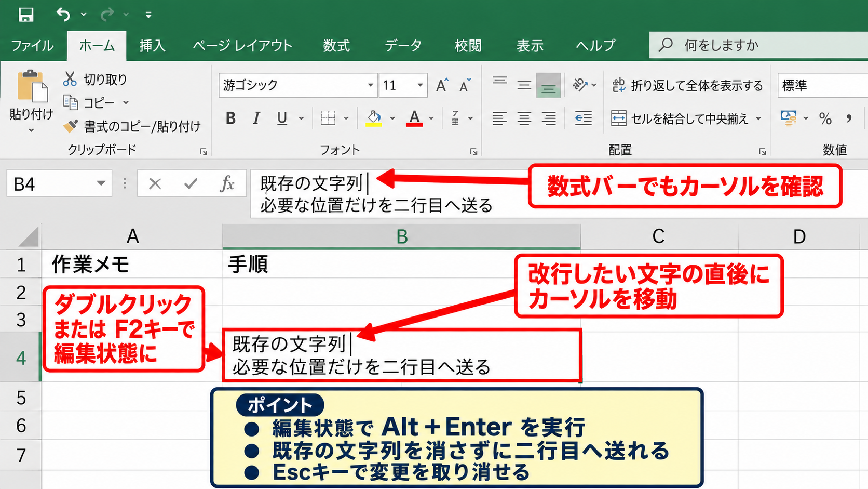Click the Decrease Indent icon
868x489 pixels.
pos(584,118)
